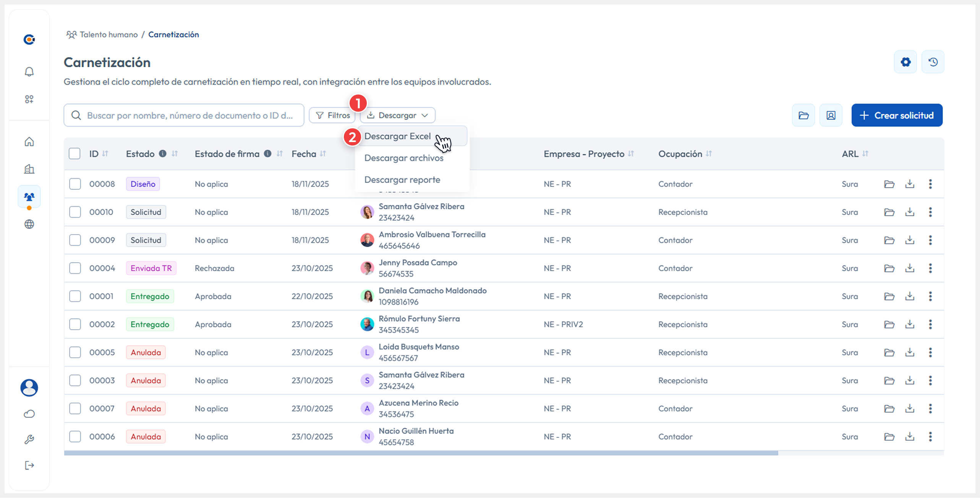Choose Descargar reporte from the menu

tap(402, 180)
